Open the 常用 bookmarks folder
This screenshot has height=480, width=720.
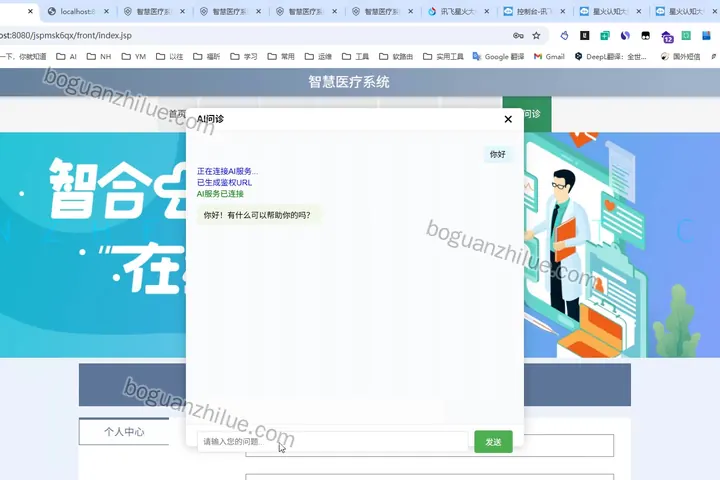point(281,56)
